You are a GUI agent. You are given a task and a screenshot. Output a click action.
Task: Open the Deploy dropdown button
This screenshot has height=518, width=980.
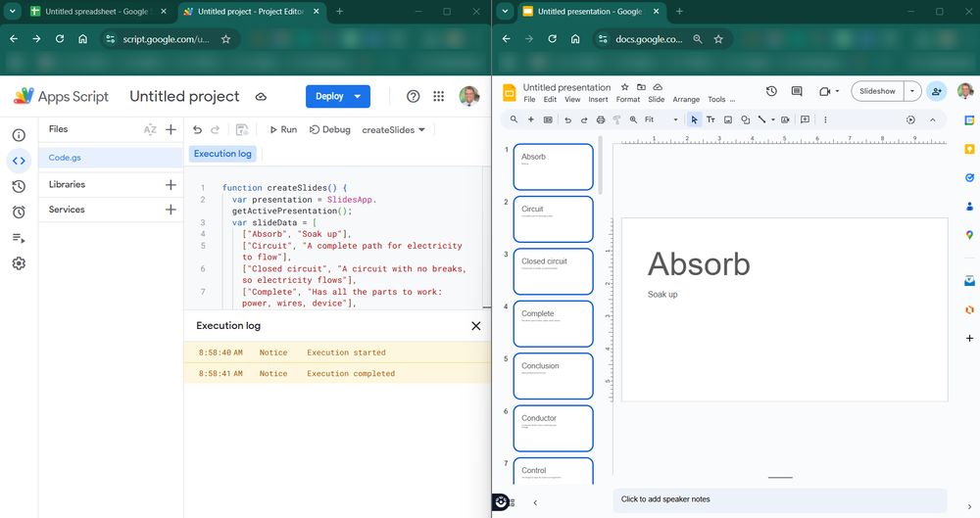point(337,96)
